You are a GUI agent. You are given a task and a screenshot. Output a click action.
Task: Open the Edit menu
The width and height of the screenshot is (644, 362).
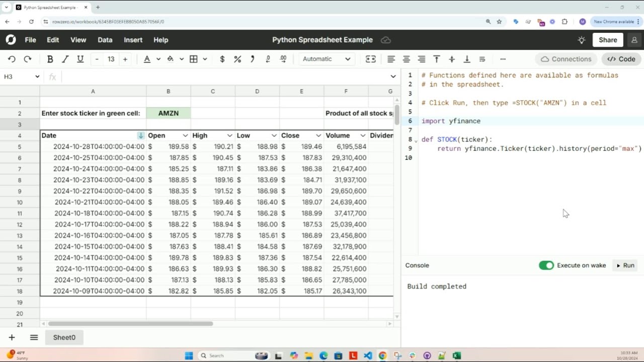tap(53, 40)
